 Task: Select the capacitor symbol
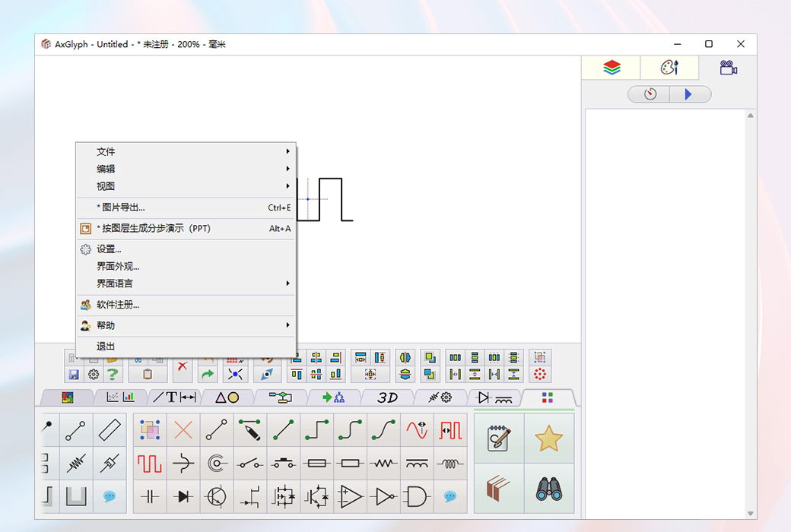click(149, 497)
